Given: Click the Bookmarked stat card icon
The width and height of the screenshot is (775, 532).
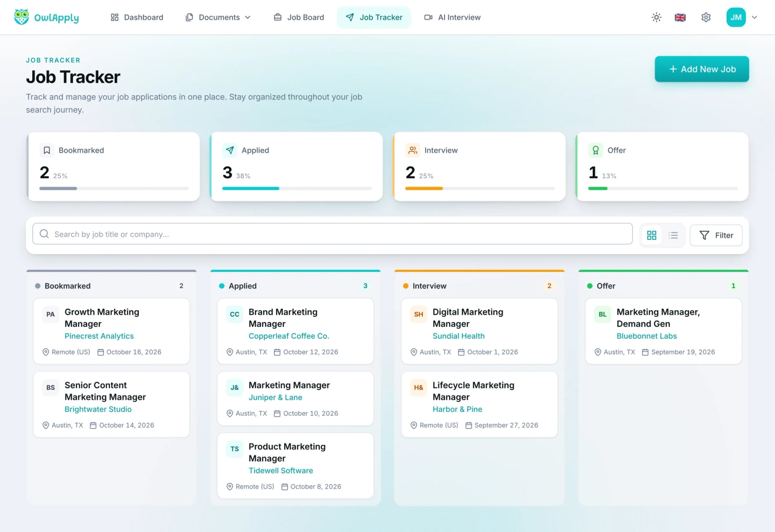Looking at the screenshot, I should [47, 150].
